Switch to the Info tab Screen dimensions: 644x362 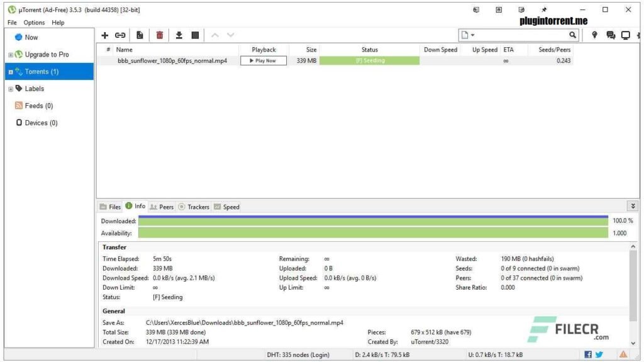136,206
